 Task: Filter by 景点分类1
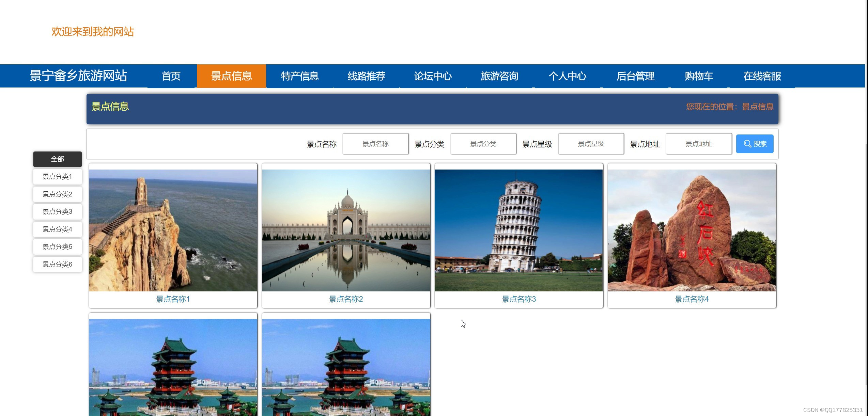[x=58, y=177]
